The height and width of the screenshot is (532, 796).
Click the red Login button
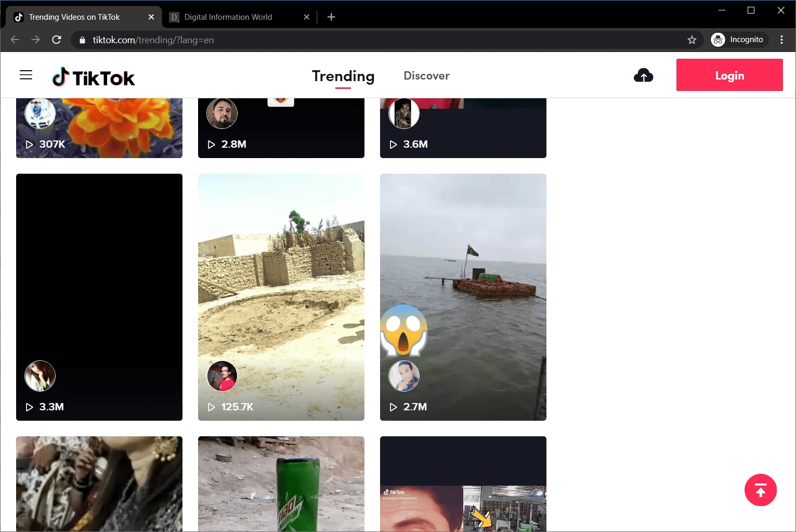(729, 75)
